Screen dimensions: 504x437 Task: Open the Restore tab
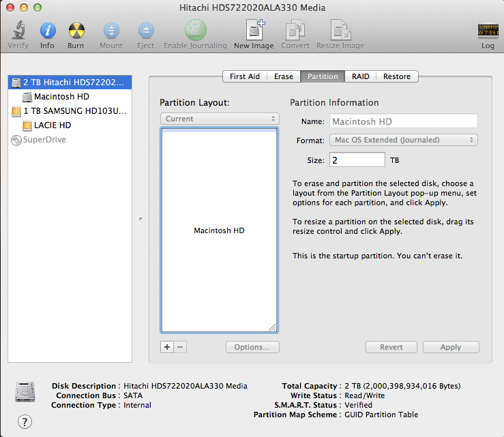[397, 76]
